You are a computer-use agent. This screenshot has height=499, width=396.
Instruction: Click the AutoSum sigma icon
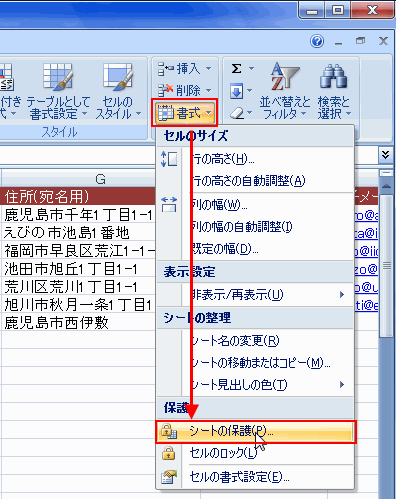(x=236, y=69)
